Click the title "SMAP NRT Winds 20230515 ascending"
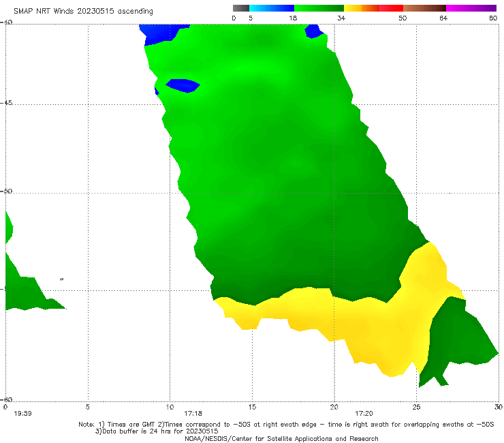This screenshot has width=504, height=443. click(83, 11)
